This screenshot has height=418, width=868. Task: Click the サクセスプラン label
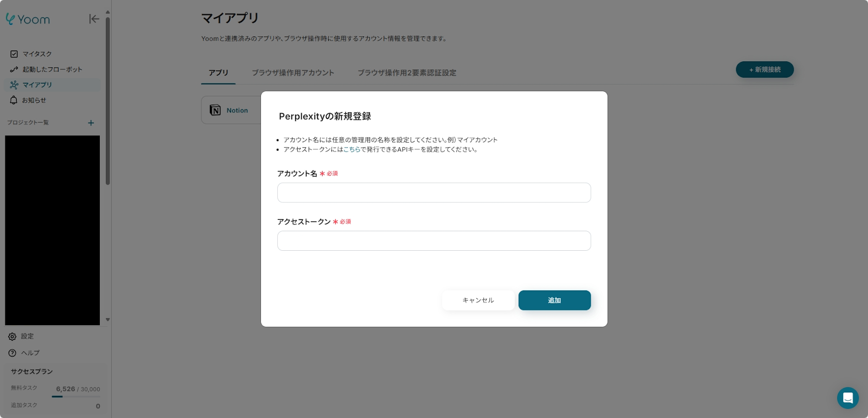point(32,372)
